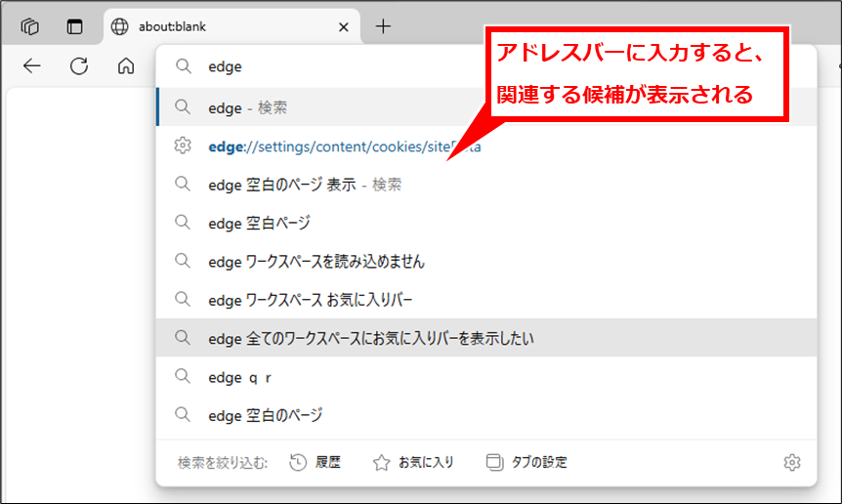Click the globe icon on about:blank tab
Screen dimensions: 842x504
(119, 26)
